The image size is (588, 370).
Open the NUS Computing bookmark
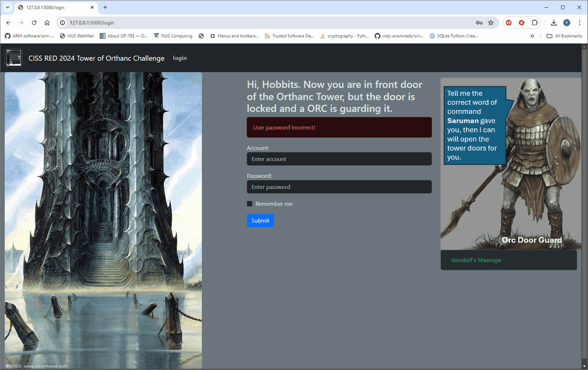pos(173,36)
